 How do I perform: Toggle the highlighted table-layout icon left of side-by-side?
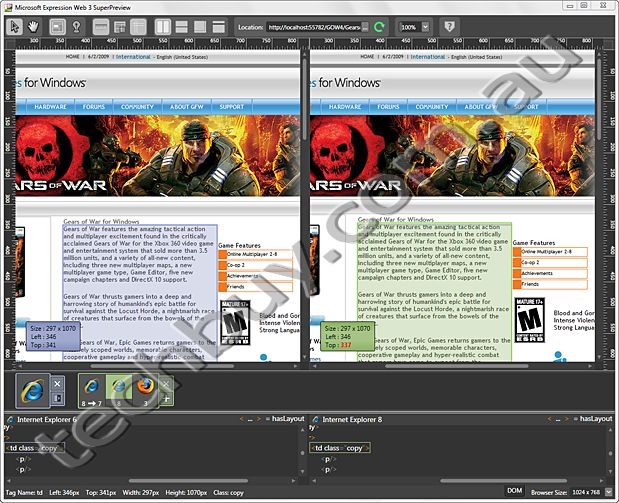coord(138,27)
